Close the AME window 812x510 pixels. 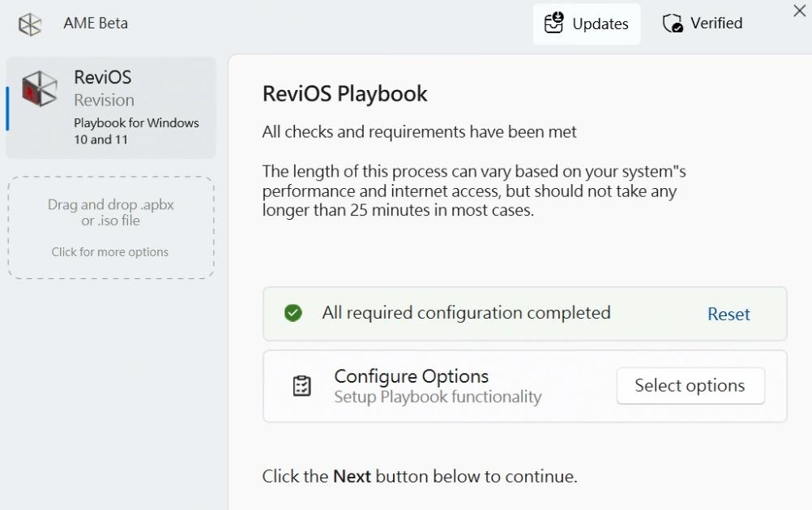(x=799, y=11)
